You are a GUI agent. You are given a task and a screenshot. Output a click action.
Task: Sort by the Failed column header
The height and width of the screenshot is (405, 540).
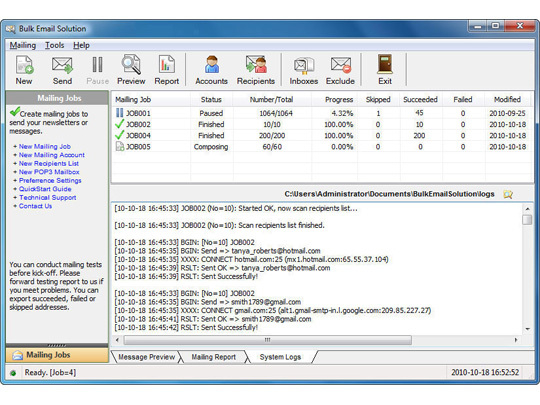(463, 100)
